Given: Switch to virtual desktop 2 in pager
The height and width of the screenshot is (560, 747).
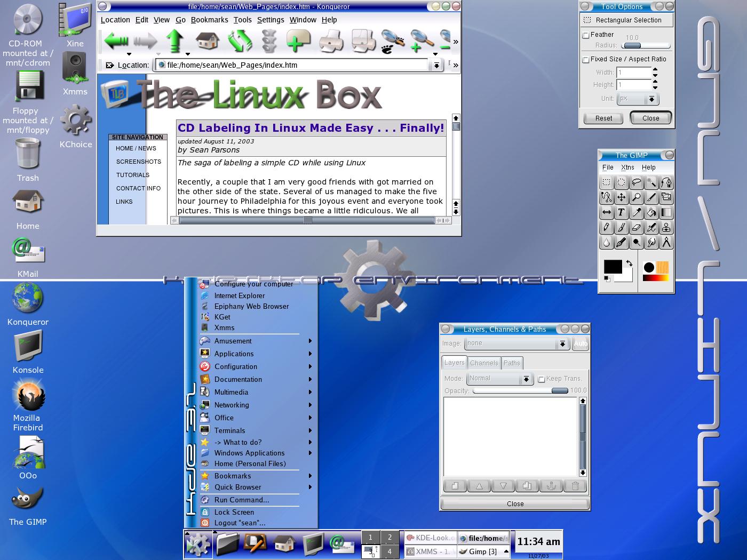Looking at the screenshot, I should coord(390,537).
